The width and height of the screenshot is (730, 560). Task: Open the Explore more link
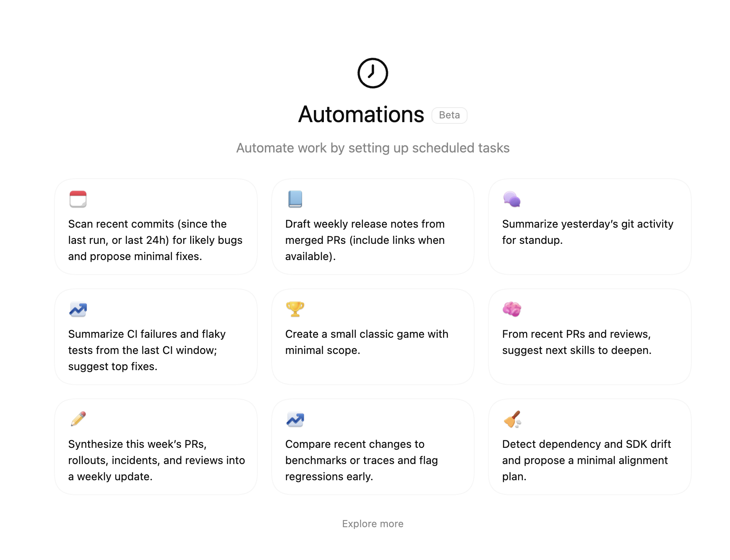coord(372,524)
